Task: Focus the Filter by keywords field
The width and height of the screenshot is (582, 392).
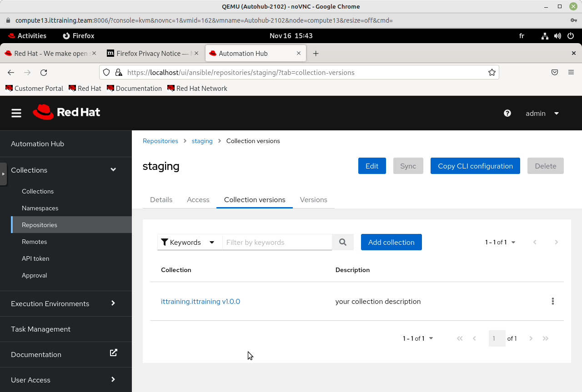Action: coord(277,242)
